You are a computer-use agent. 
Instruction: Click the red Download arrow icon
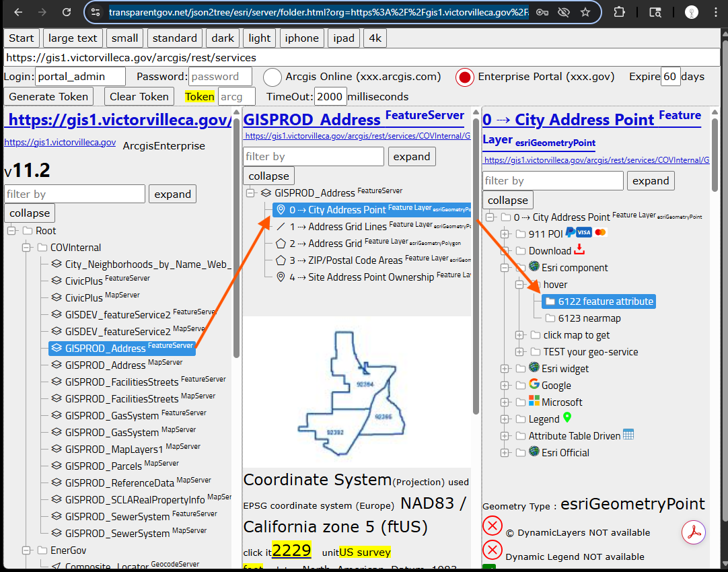pyautogui.click(x=579, y=250)
